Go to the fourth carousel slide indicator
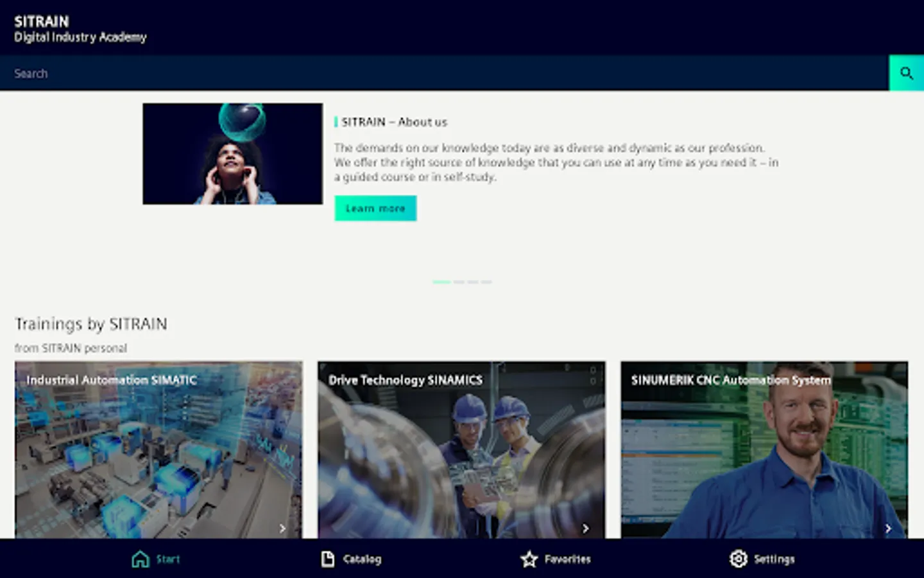The width and height of the screenshot is (924, 578). pos(486,282)
